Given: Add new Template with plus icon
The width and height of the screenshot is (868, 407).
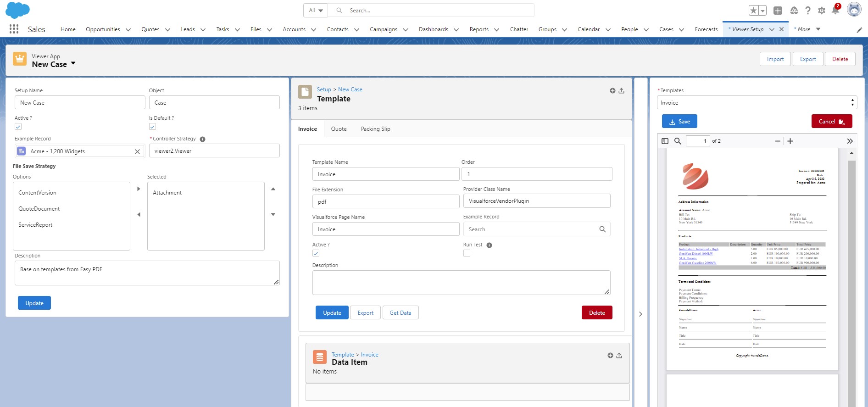Looking at the screenshot, I should 612,91.
